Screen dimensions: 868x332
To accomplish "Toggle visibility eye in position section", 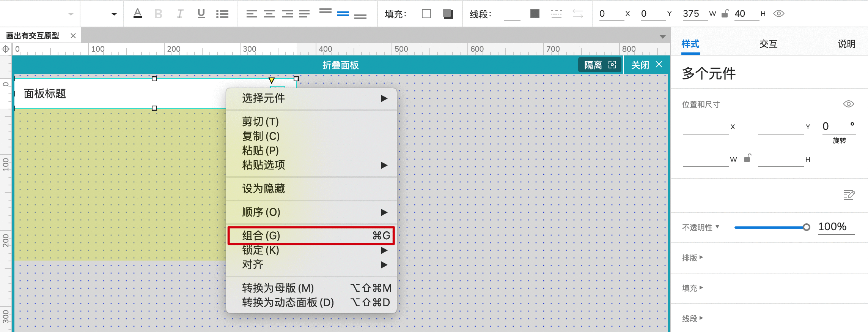I will pos(849,104).
